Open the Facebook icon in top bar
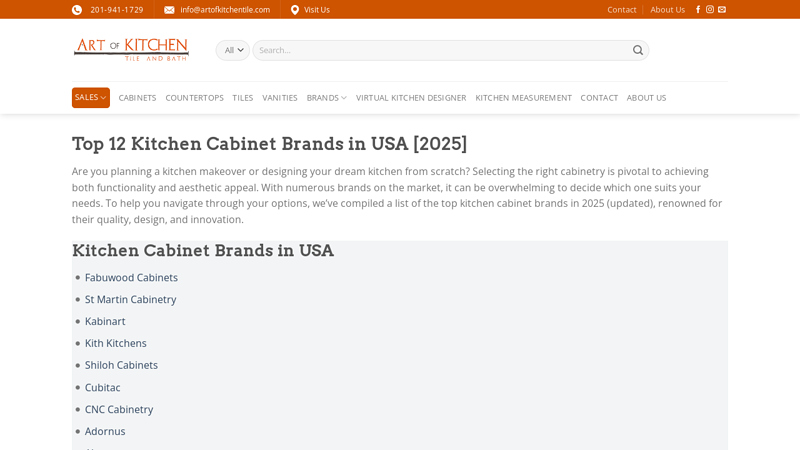Viewport: 800px width, 450px height. tap(698, 9)
